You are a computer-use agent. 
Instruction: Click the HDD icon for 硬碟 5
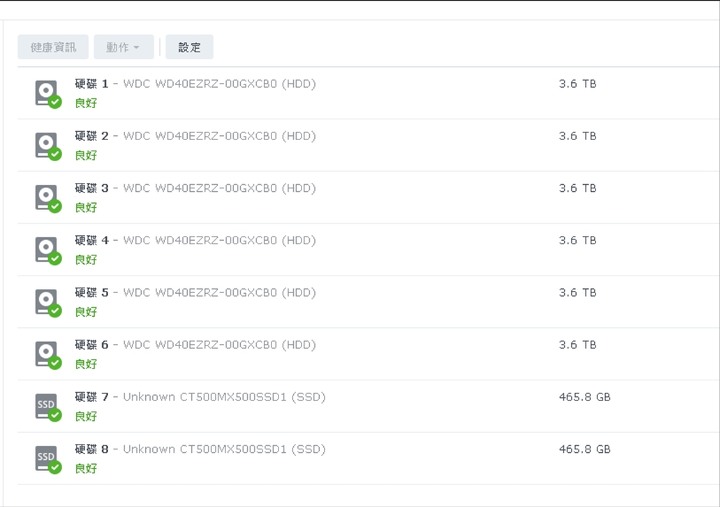click(48, 303)
